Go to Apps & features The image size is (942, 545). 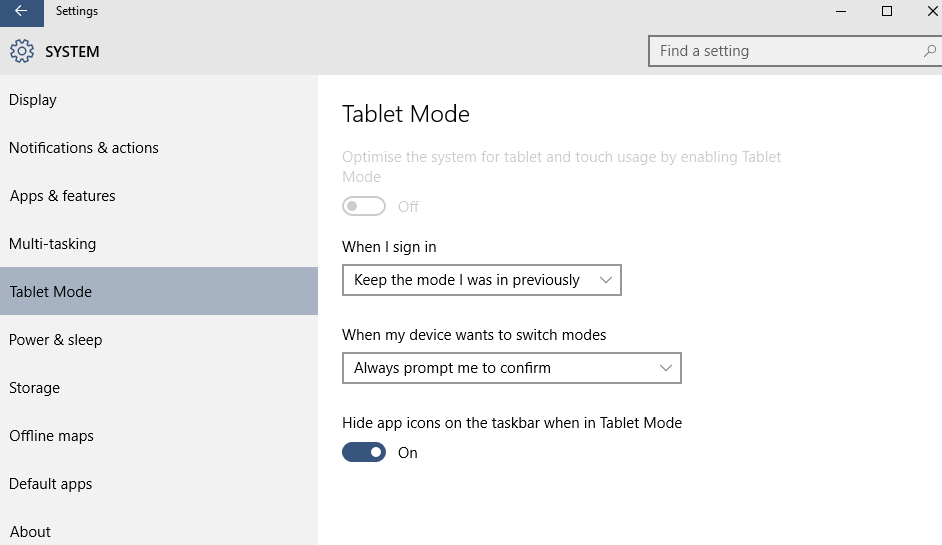62,196
